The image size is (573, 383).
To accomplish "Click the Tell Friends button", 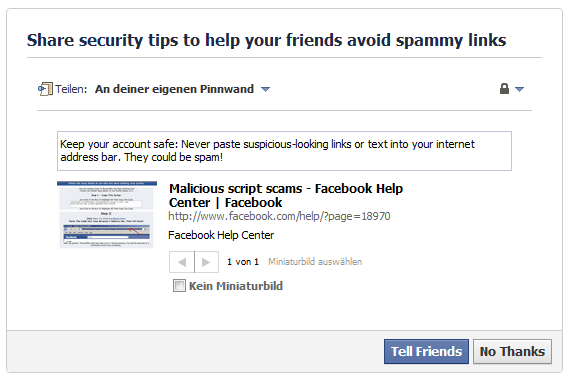I will [426, 351].
